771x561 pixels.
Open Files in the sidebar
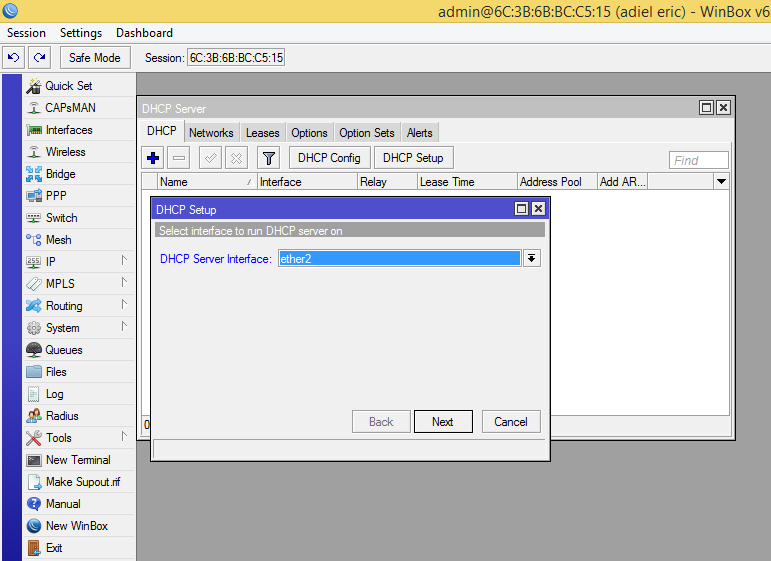click(x=79, y=372)
